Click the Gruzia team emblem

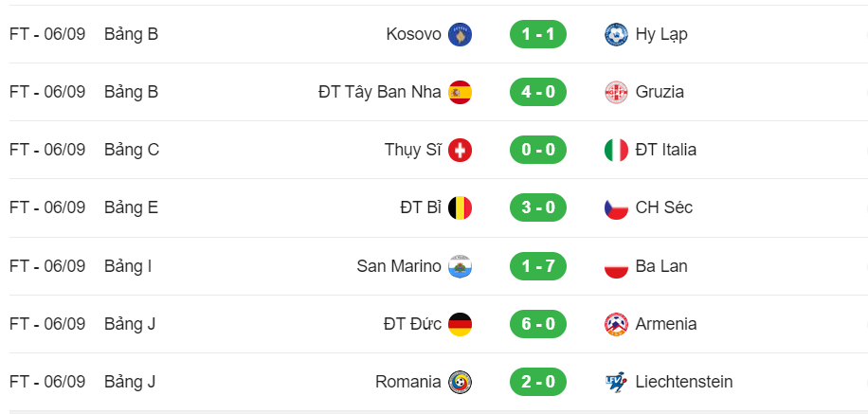[x=616, y=92]
